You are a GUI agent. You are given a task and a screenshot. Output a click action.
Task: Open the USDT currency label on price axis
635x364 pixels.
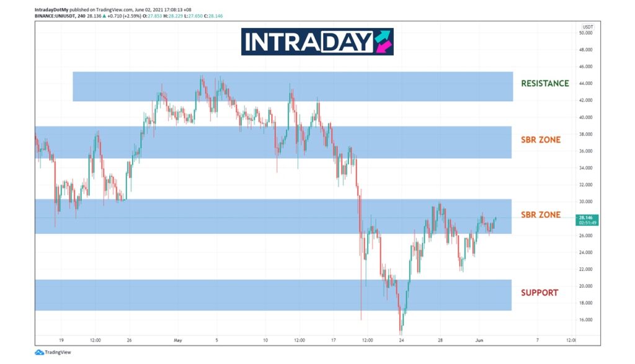[587, 27]
